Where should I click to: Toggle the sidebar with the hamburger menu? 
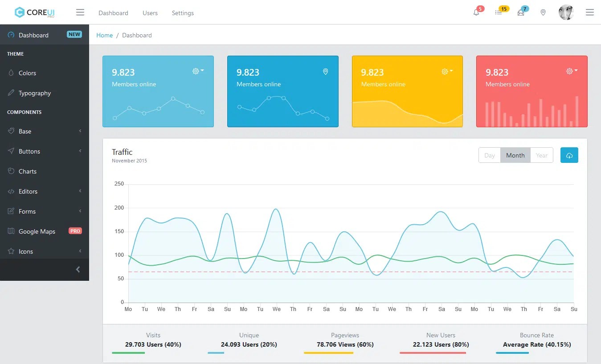(x=80, y=12)
